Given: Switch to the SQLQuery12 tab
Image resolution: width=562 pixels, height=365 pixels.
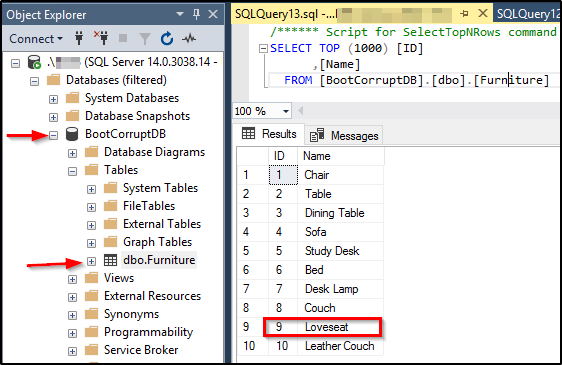Looking at the screenshot, I should [x=527, y=14].
